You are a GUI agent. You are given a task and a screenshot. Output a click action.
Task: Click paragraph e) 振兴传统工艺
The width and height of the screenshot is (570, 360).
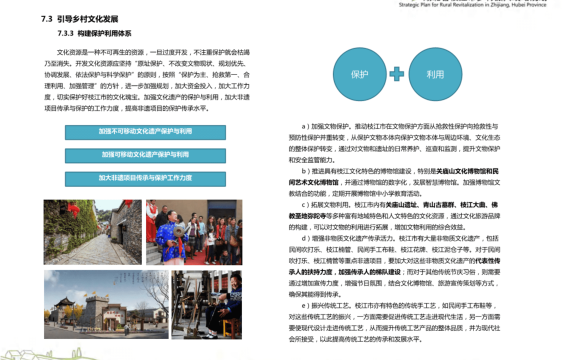tap(394, 322)
